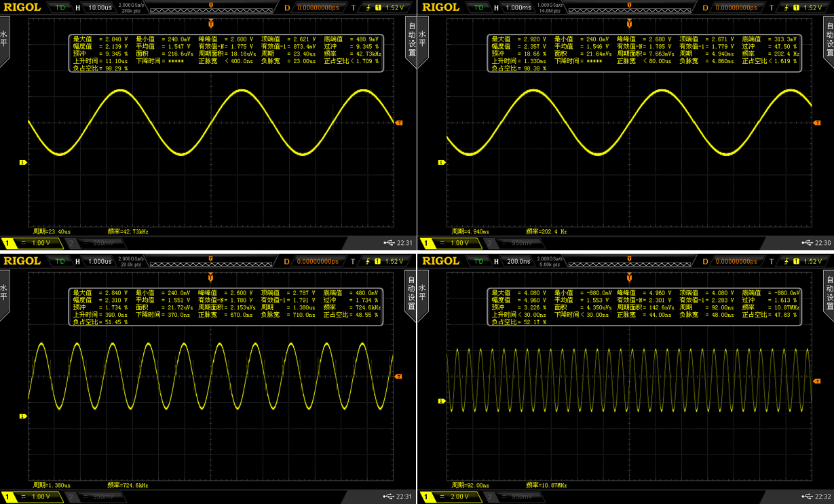This screenshot has height=504, width=834.
Task: Click the orange trigger level marker on the 200.0ns scope
Action: point(817,382)
